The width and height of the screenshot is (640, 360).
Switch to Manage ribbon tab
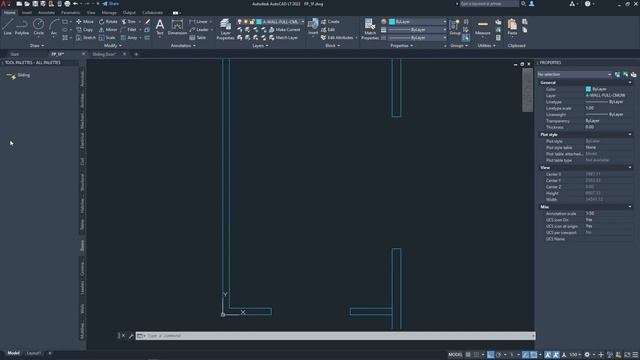click(x=109, y=13)
